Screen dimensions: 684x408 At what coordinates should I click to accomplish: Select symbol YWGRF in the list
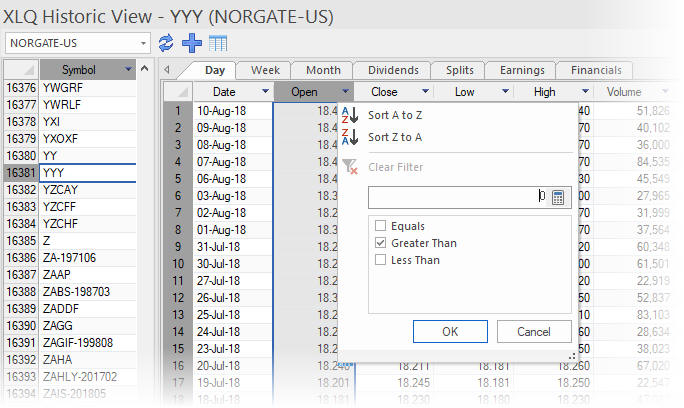point(87,87)
